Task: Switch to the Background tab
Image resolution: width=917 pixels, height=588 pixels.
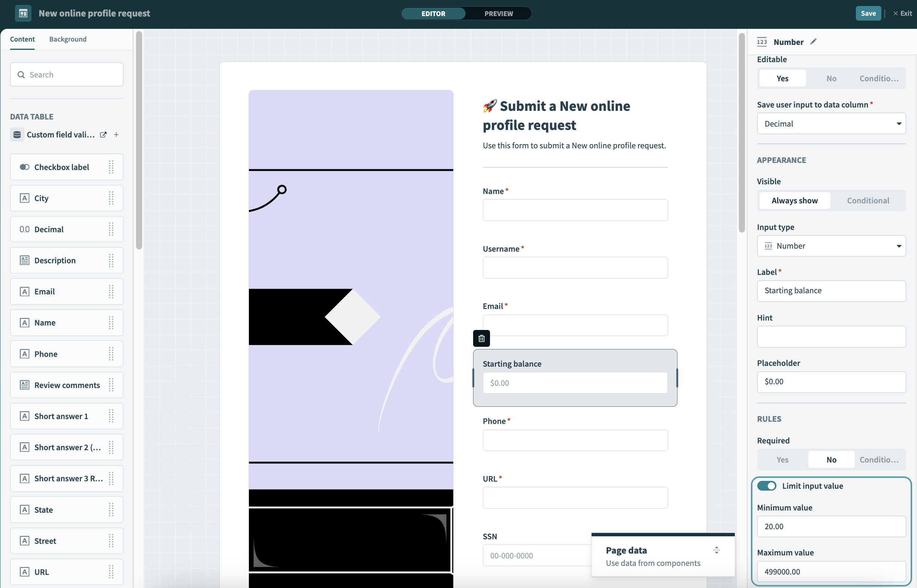Action: [x=67, y=39]
